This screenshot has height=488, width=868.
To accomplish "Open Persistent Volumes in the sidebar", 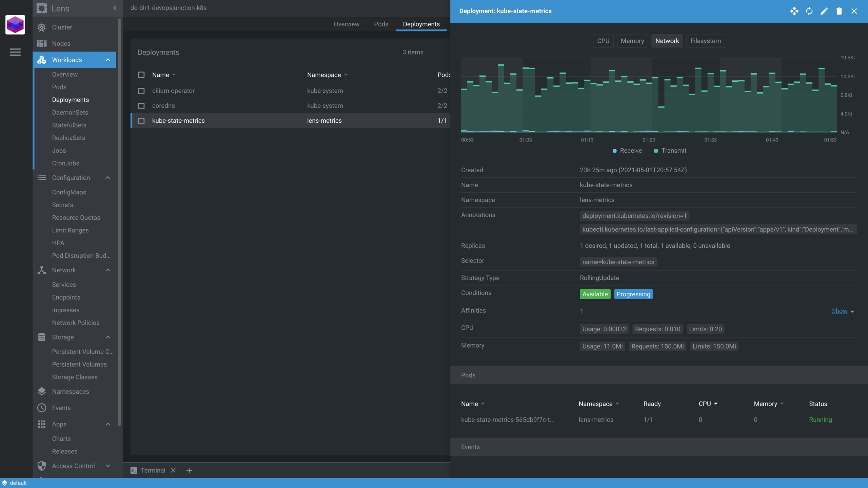I will [x=79, y=364].
